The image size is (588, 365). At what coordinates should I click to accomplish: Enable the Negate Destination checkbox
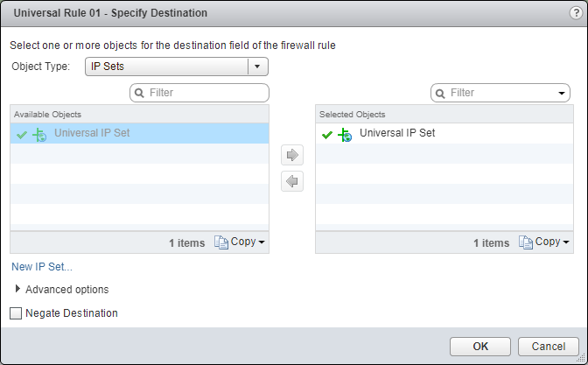[16, 313]
